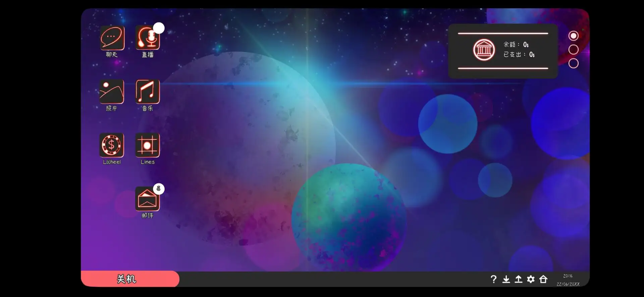Open the 音乐 music app

pos(148,92)
